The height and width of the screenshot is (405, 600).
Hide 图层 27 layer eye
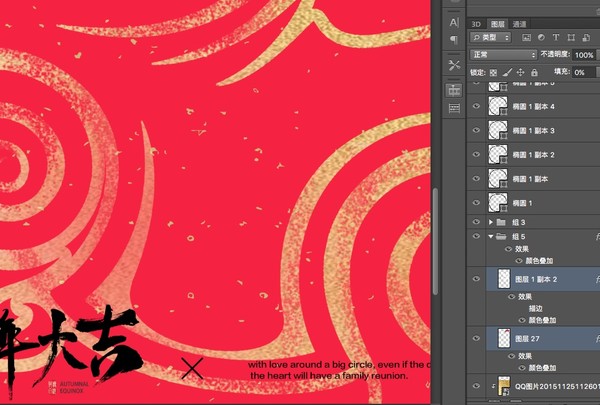coord(476,338)
